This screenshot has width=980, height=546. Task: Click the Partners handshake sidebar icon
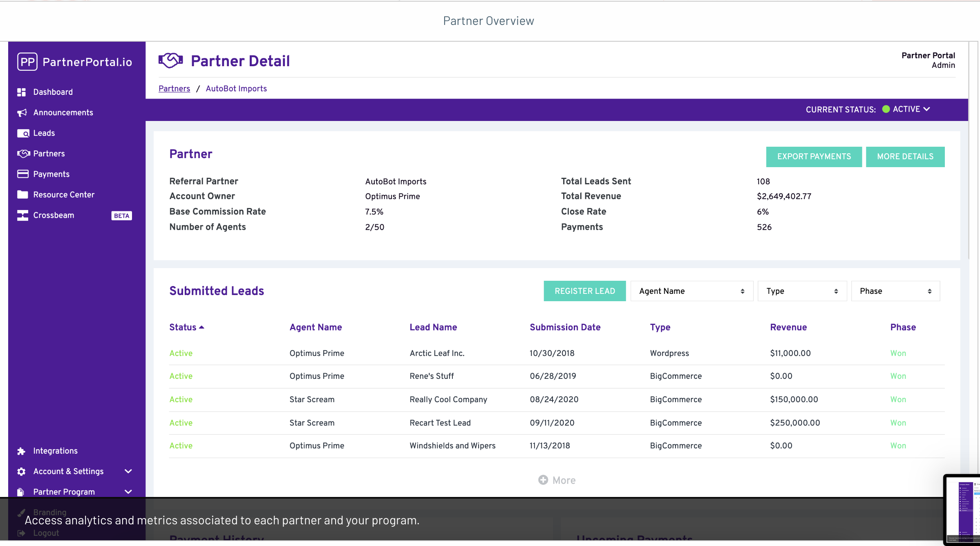click(23, 154)
